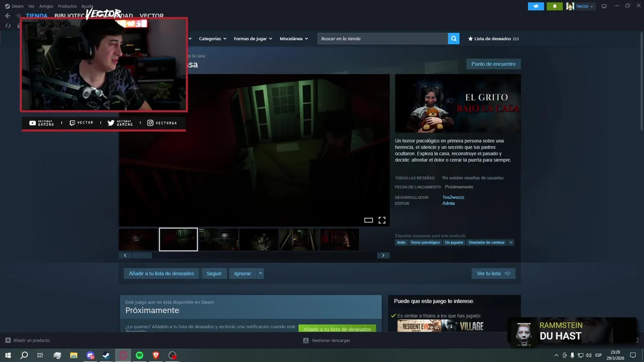Open Spotify from the taskbar
The image size is (644, 362).
tap(139, 355)
